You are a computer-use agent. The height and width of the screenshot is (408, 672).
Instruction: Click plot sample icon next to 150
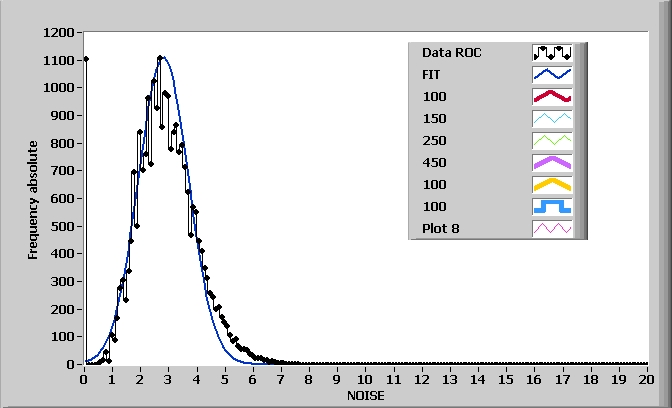coord(552,118)
